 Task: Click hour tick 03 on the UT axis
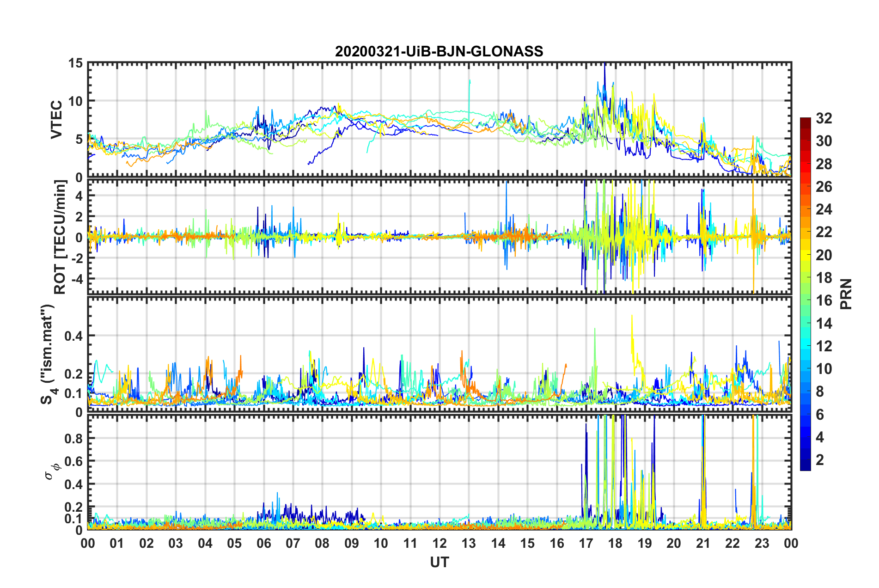[176, 543]
